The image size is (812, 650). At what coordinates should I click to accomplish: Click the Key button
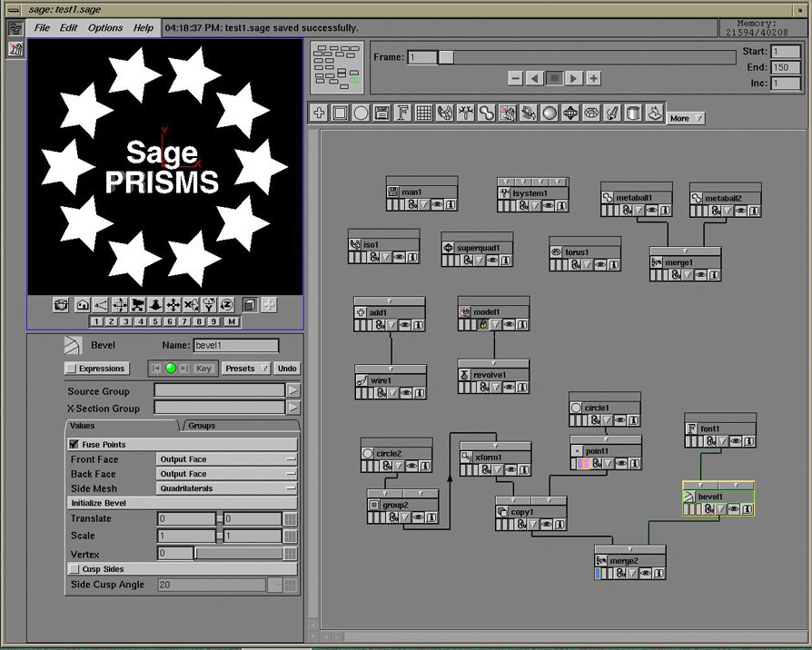point(203,369)
